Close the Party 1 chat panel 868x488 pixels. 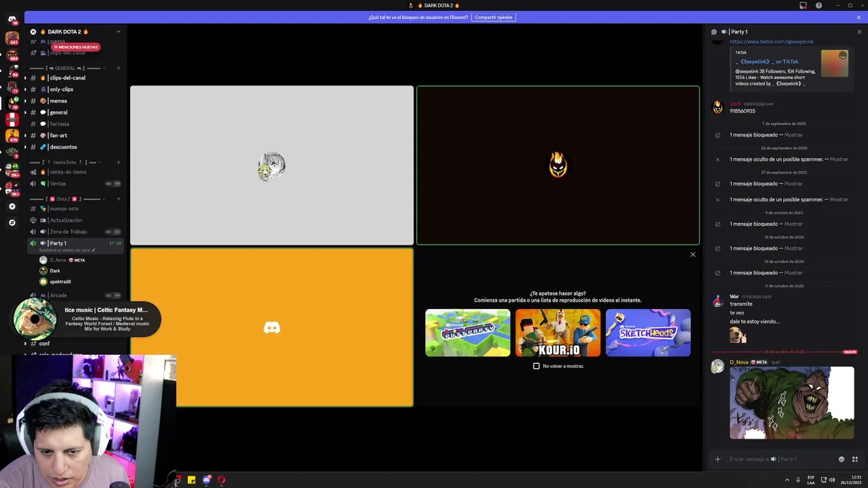[x=859, y=32]
